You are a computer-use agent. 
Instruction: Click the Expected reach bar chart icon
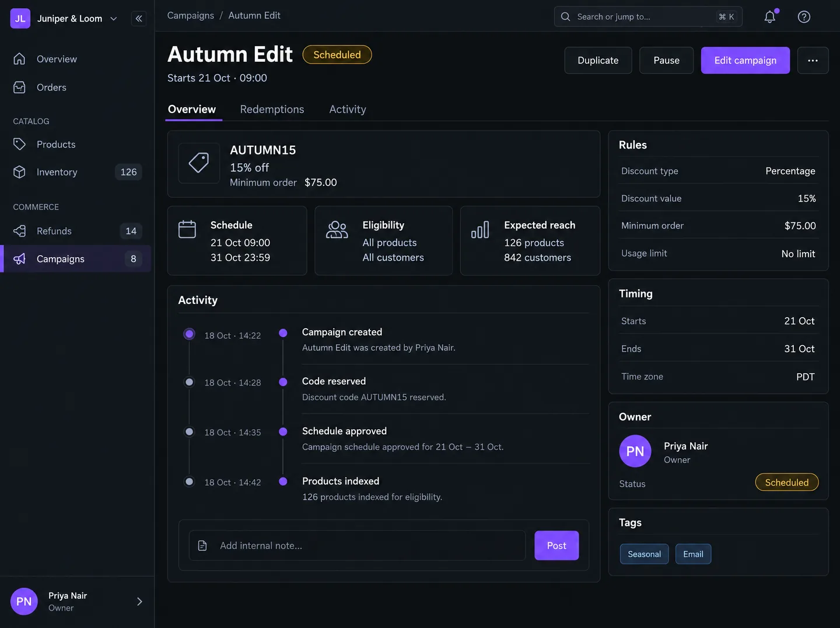(480, 230)
